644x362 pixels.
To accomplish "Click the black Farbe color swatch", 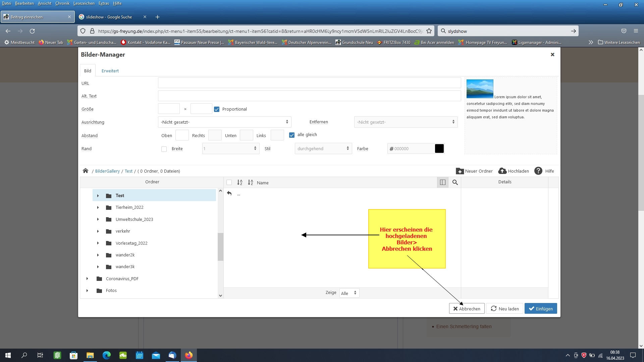I will [439, 148].
